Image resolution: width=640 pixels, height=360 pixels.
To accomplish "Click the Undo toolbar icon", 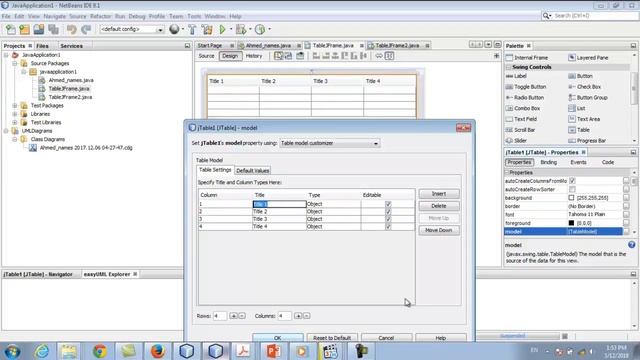I will [x=71, y=29].
